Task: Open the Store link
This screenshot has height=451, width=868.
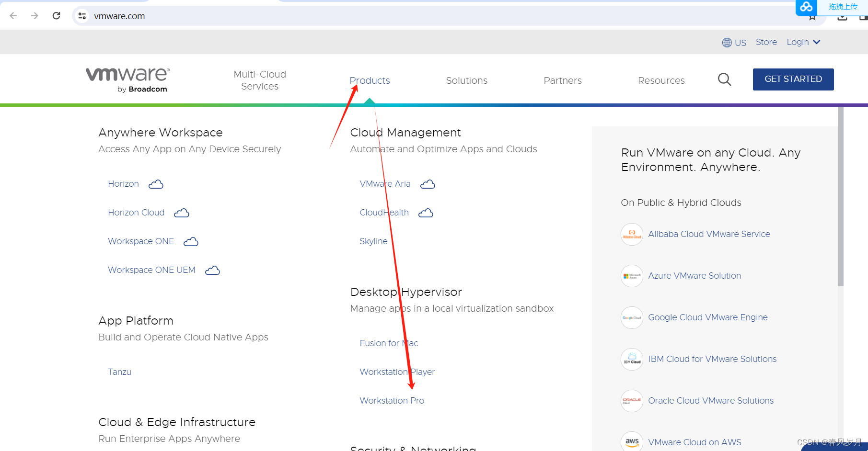Action: point(766,42)
